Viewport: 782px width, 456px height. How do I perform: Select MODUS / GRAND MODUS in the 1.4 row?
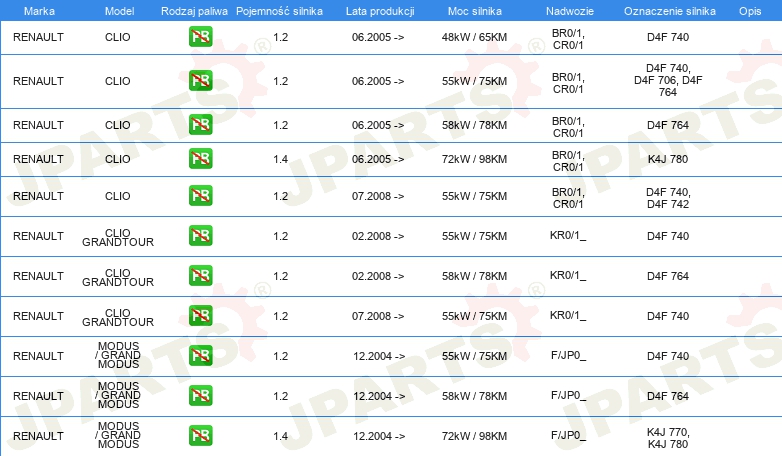pyautogui.click(x=118, y=435)
